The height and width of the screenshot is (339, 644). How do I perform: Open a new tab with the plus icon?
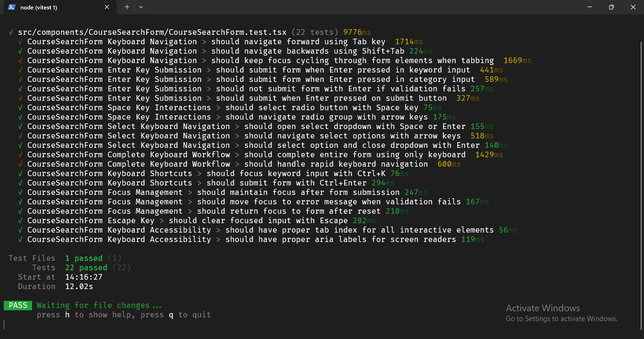click(127, 7)
